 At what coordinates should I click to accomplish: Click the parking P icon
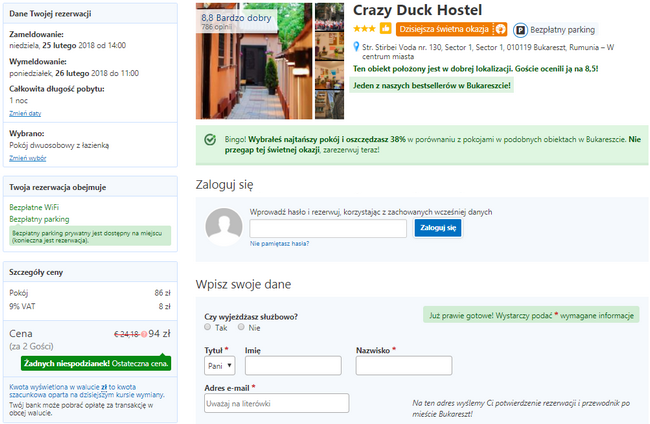tap(520, 30)
